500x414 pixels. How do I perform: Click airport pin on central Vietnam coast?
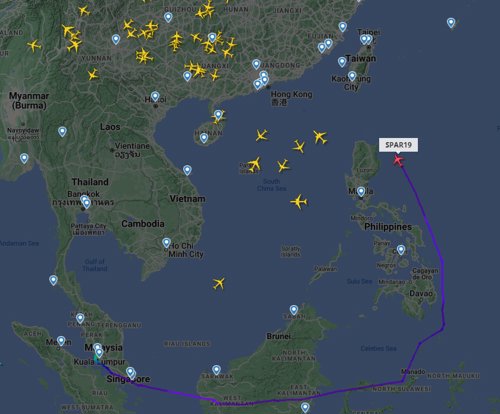(x=187, y=170)
